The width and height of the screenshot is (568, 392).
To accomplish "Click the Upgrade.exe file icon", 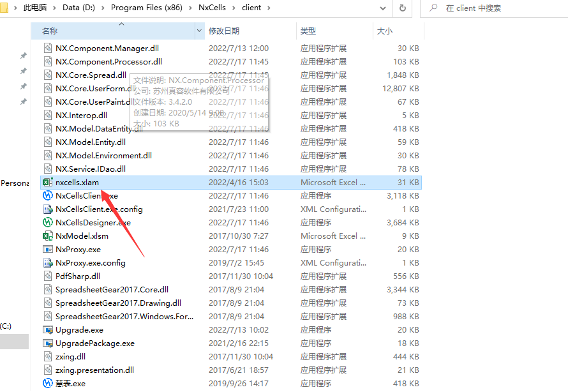I will (47, 330).
